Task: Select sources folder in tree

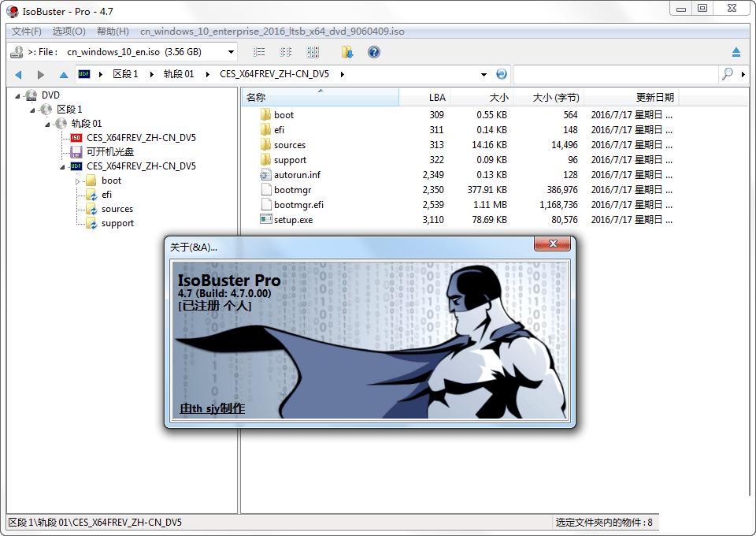Action: click(117, 209)
